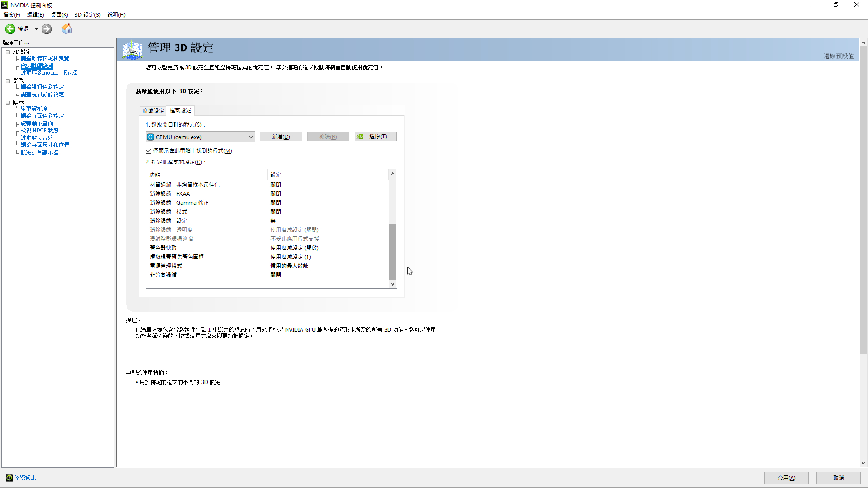Open the Back history dropdown arrow
This screenshot has width=868, height=488.
point(36,29)
